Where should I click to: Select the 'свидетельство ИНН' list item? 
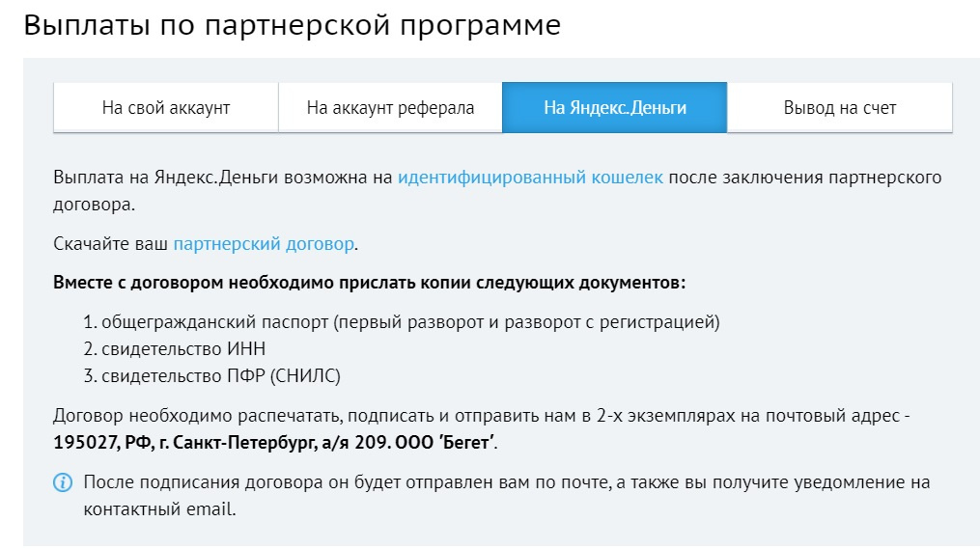pos(182,349)
